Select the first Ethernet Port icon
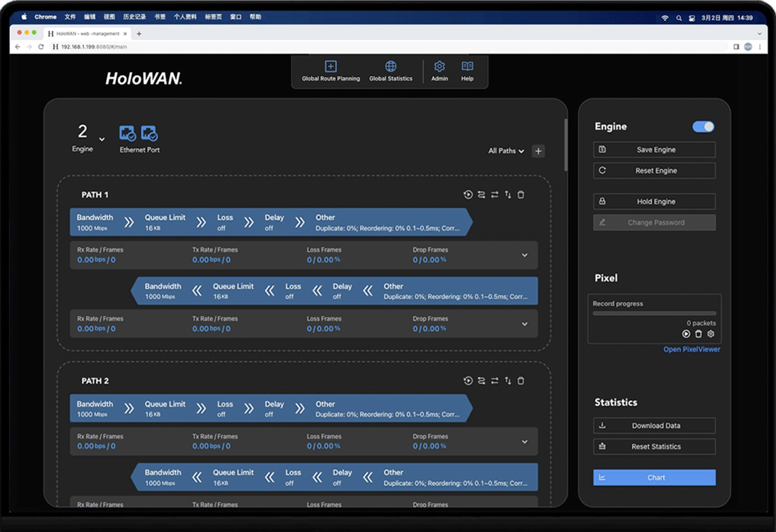This screenshot has height=532, width=776. click(127, 133)
